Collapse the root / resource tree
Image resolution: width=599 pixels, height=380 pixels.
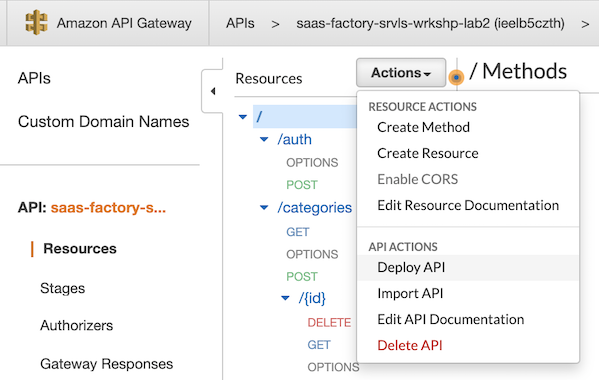click(x=243, y=117)
